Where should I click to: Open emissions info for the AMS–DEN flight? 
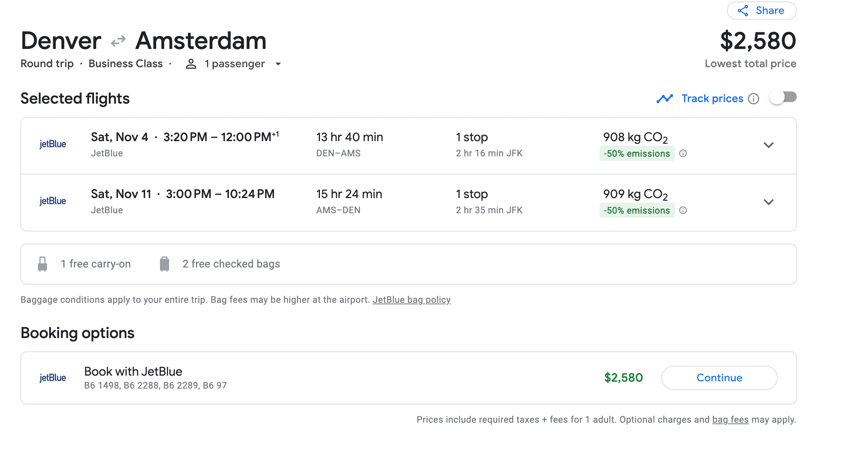683,210
